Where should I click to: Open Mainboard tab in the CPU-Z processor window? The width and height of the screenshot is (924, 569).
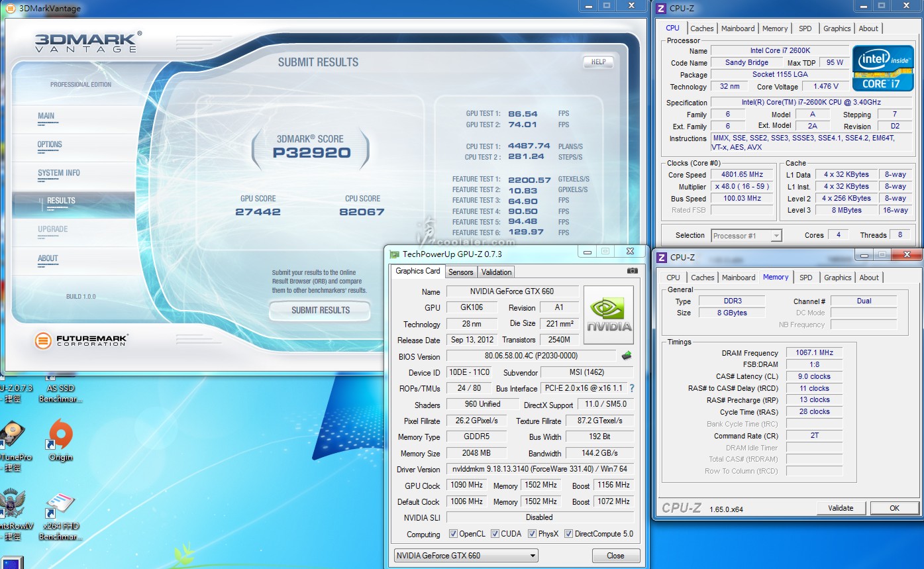[738, 28]
